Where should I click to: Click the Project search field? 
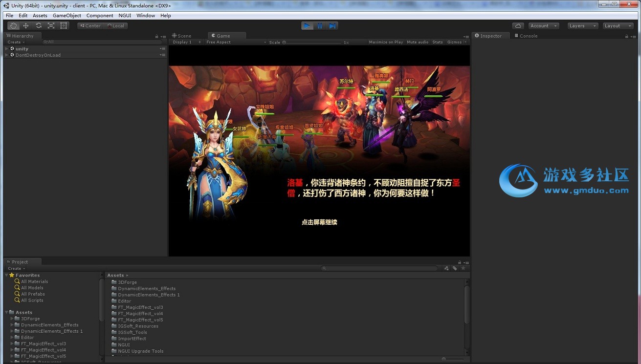point(380,268)
